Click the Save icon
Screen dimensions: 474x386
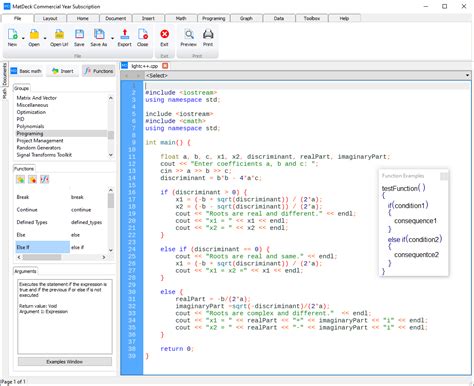pyautogui.click(x=79, y=34)
